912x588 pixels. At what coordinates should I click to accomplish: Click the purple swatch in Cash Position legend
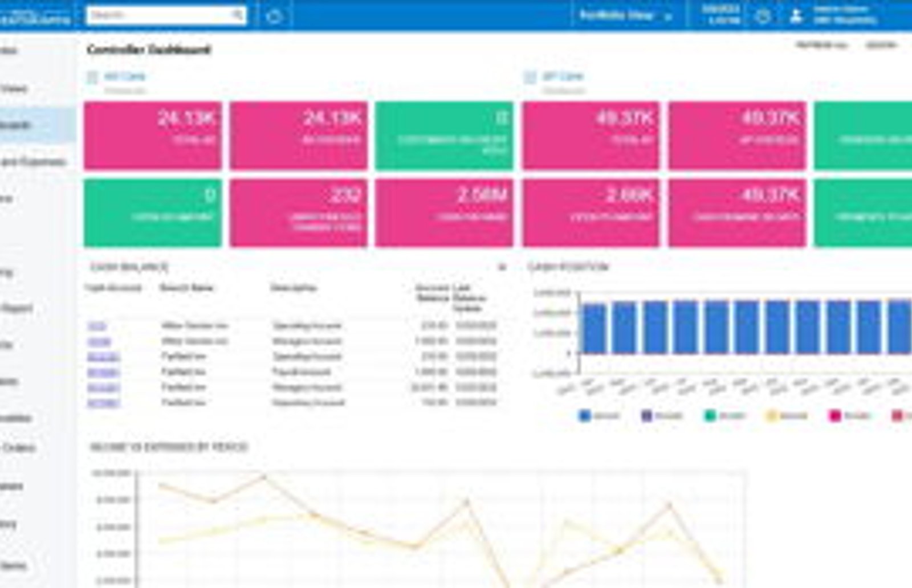click(x=646, y=415)
